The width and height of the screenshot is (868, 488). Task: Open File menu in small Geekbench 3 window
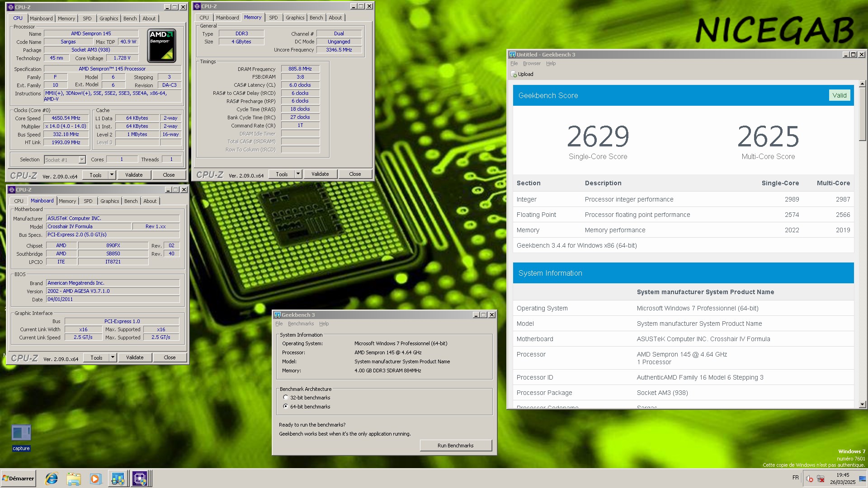point(279,324)
